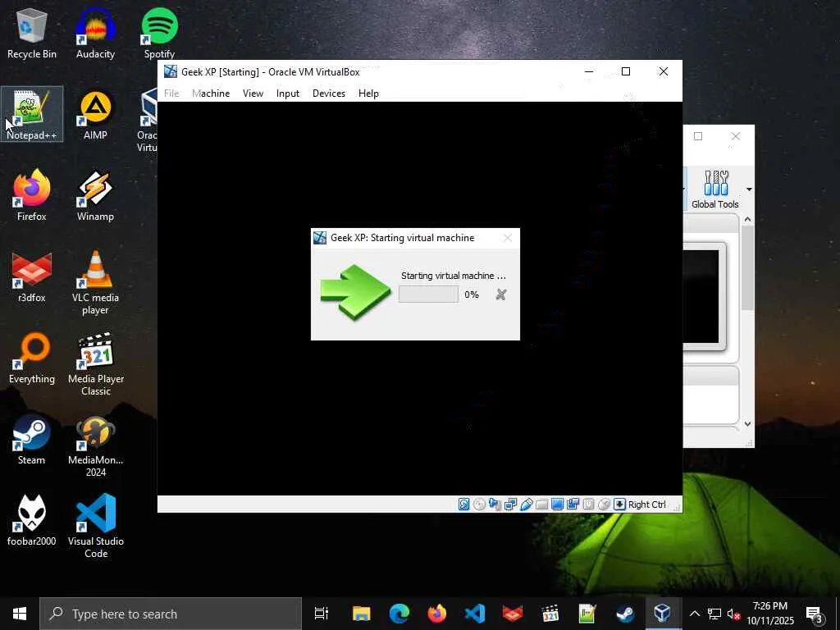The height and width of the screenshot is (630, 840).
Task: Cancel the VM start with the progress dialog's X icon
Action: pos(501,294)
